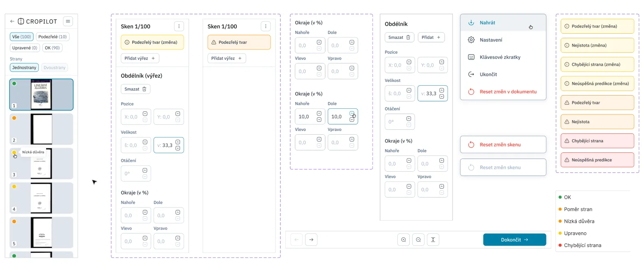The height and width of the screenshot is (280, 644).
Task: Click the zoom in magnifier icon
Action: [x=404, y=240]
